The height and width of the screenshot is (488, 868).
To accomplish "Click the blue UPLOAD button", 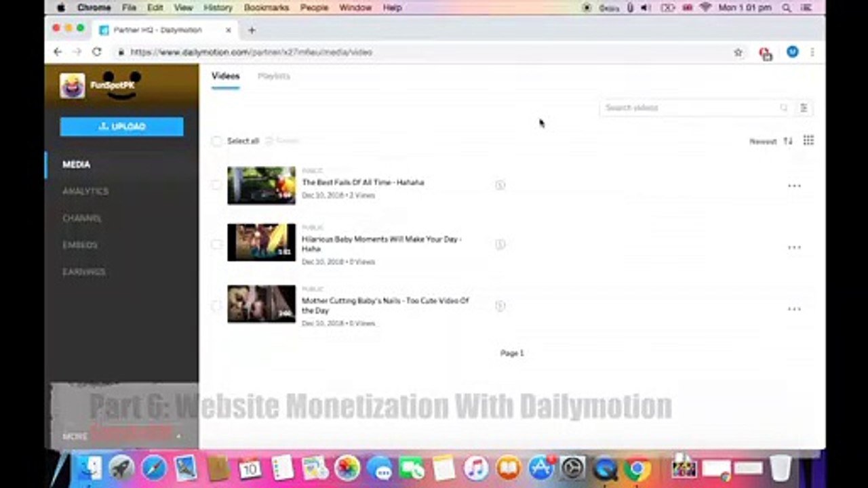I will [121, 127].
